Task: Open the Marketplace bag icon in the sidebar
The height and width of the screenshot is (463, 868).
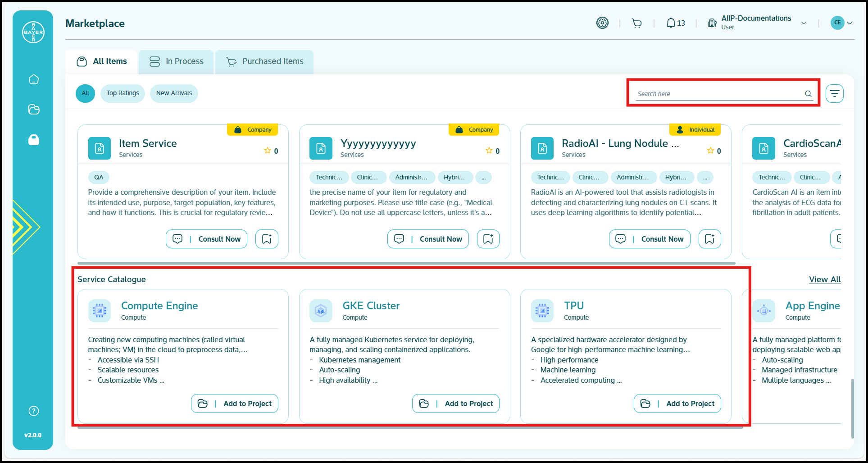Action: pyautogui.click(x=34, y=140)
